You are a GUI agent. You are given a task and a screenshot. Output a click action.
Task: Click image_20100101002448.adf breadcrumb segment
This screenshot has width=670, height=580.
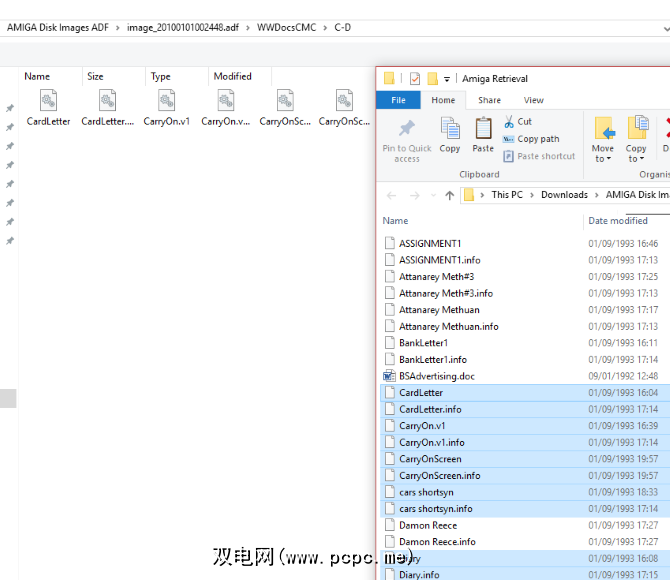[x=183, y=27]
